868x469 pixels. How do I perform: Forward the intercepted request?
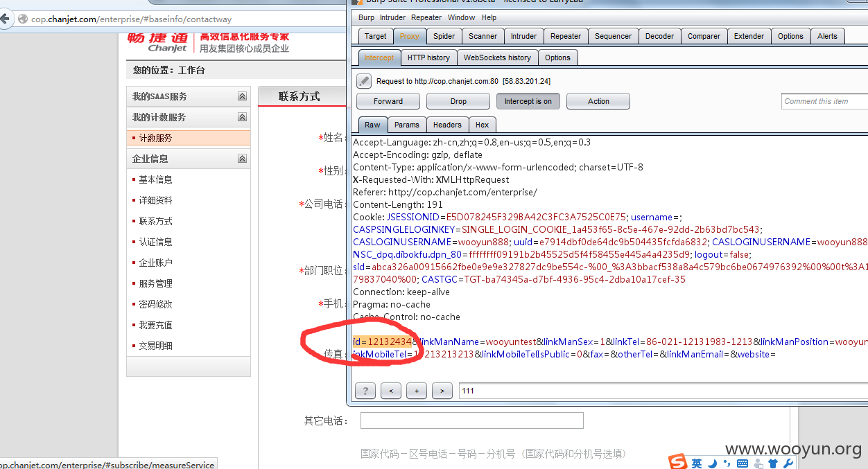tap(388, 101)
